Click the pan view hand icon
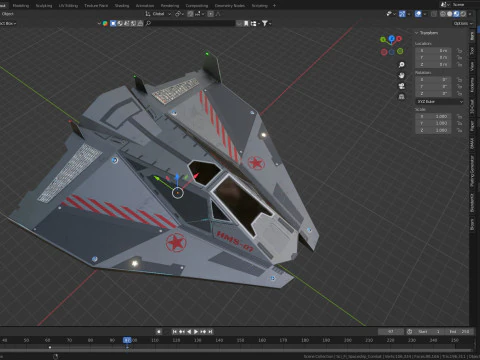Viewport: 480px width, 360px height. point(402,75)
